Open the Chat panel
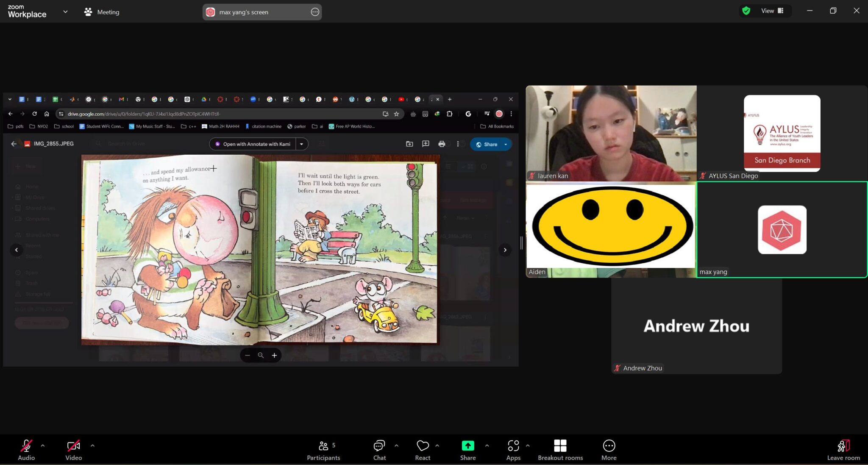 pyautogui.click(x=379, y=450)
